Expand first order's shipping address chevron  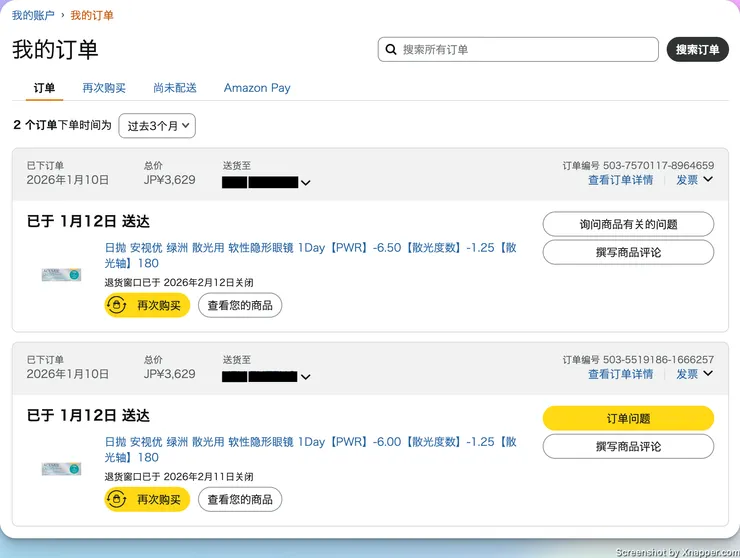(x=305, y=183)
